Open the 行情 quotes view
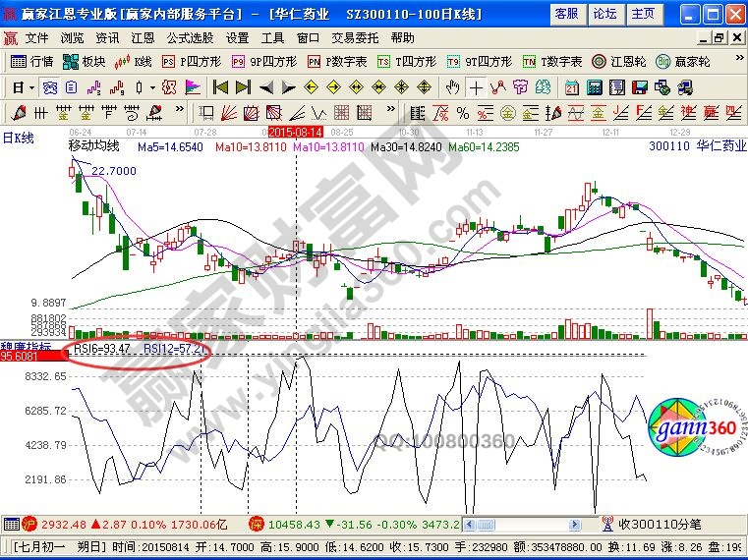 point(31,62)
